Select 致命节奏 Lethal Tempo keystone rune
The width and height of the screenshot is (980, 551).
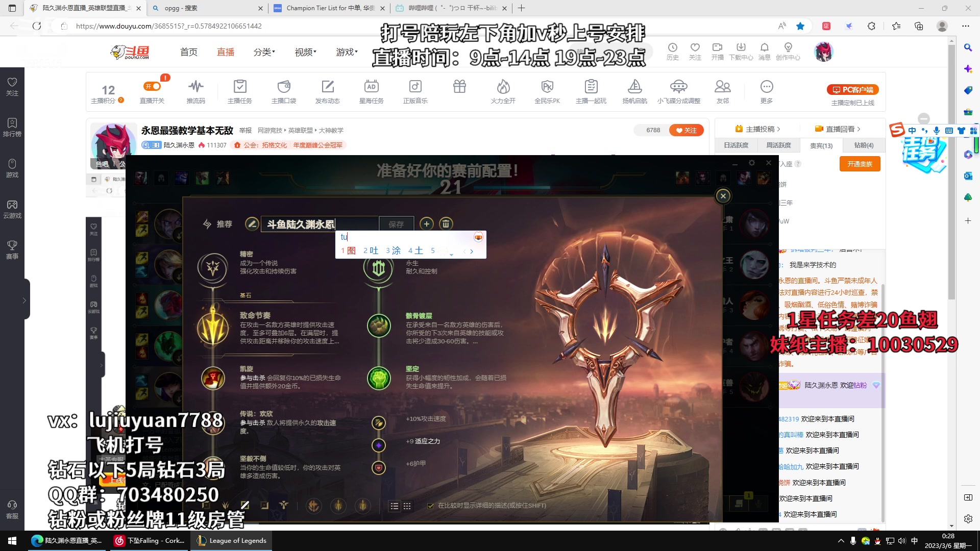[x=213, y=327]
